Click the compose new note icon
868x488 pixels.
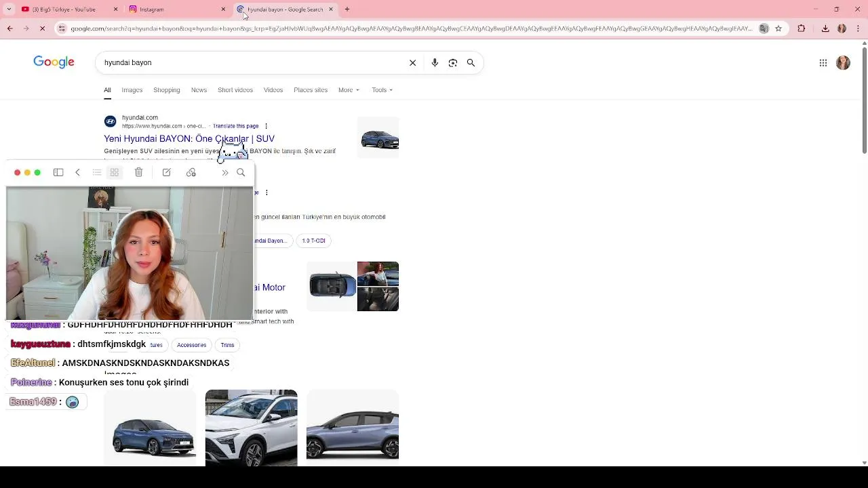pyautogui.click(x=166, y=173)
